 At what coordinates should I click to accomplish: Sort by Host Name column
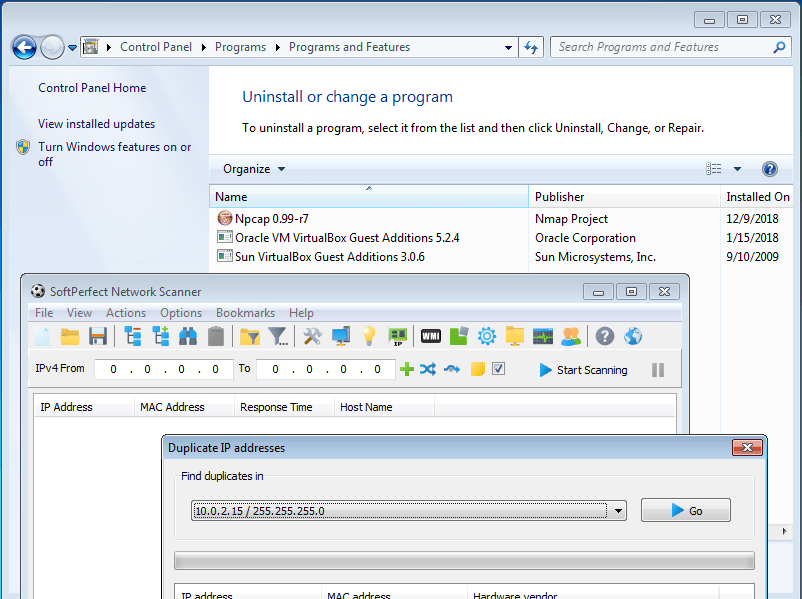tap(384, 407)
